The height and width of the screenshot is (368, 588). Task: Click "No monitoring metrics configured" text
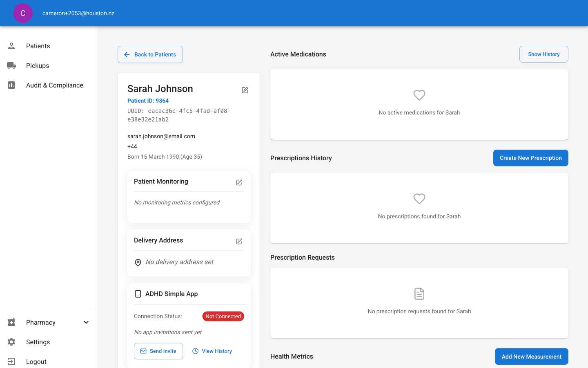[x=177, y=202]
